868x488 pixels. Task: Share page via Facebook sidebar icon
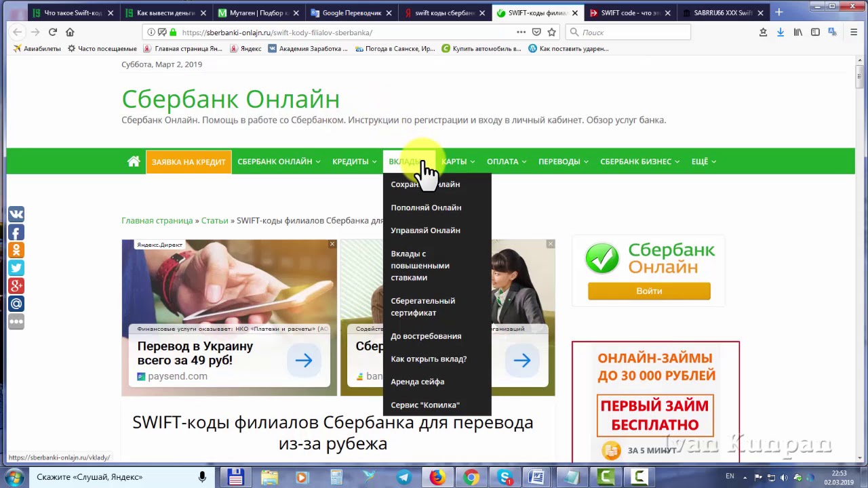click(16, 232)
